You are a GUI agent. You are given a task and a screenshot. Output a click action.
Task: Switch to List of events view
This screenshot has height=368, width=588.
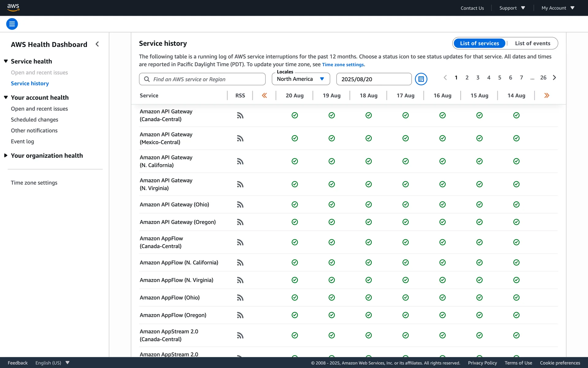click(x=532, y=43)
